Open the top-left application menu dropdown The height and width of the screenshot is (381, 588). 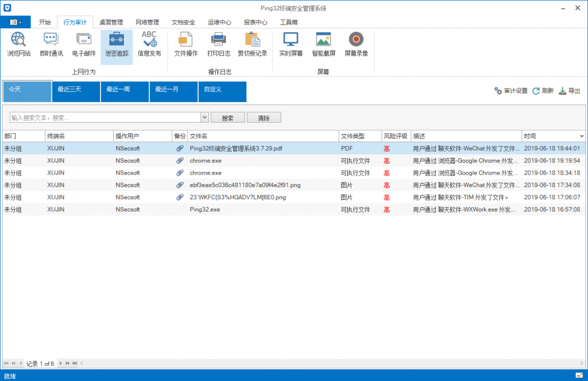tap(15, 22)
